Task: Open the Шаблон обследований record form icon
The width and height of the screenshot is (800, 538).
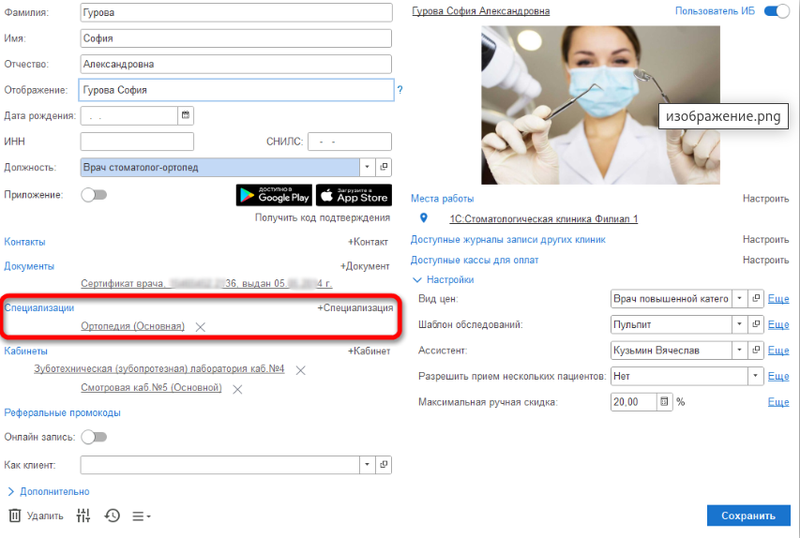Action: tap(756, 324)
